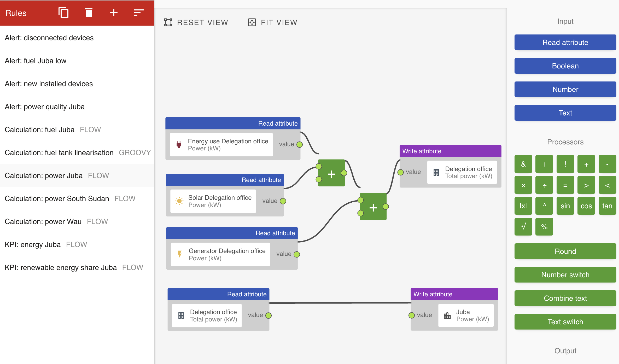
Task: Click the value port on Generator Delegation office node
Action: [297, 254]
